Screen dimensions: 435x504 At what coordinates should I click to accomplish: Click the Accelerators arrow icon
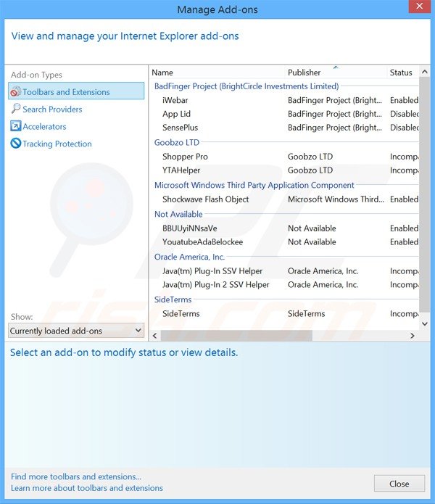click(x=15, y=126)
